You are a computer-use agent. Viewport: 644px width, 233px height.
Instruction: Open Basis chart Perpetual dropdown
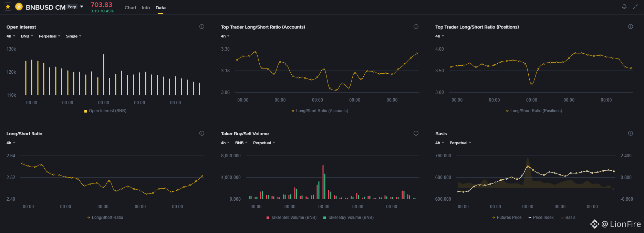click(x=460, y=143)
